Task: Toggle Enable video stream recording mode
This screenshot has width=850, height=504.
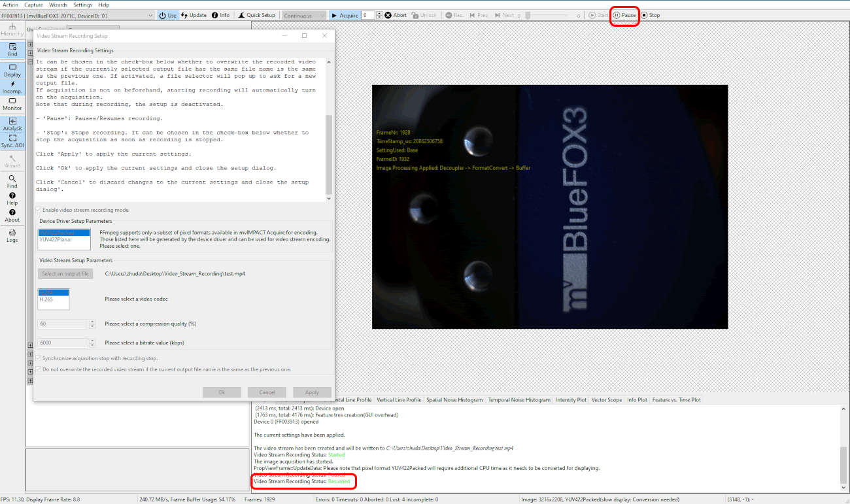Action: click(39, 210)
